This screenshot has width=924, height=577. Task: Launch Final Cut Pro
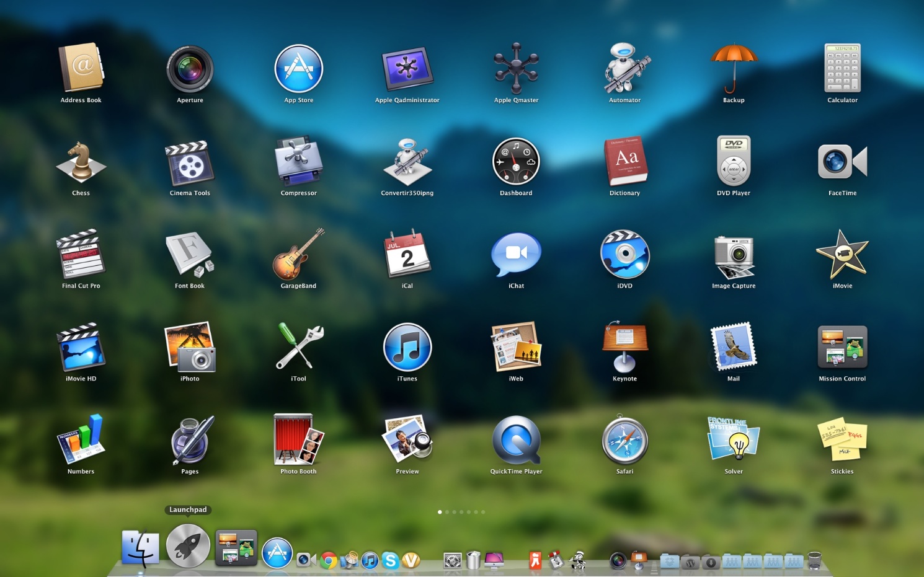click(x=81, y=254)
